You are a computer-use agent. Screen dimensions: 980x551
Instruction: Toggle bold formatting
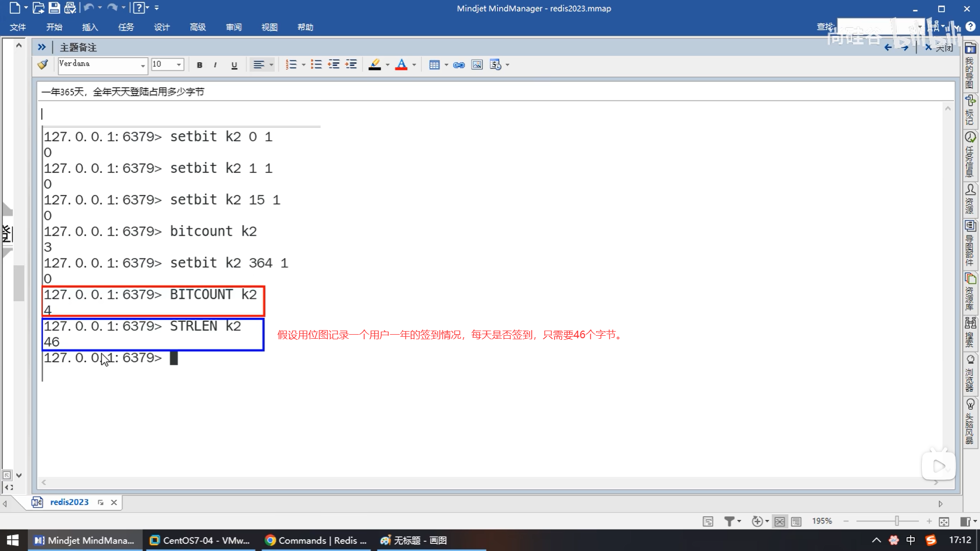click(200, 65)
